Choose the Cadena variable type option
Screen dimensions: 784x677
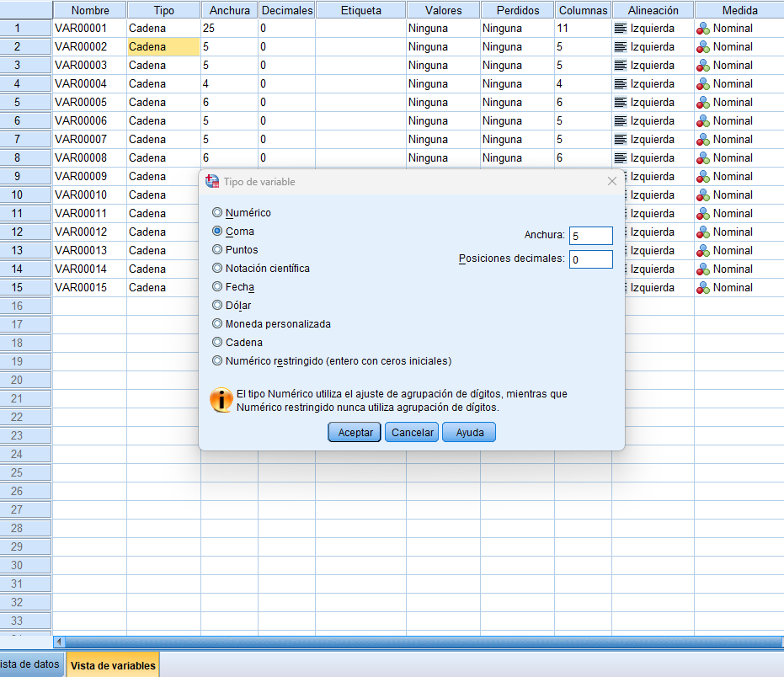point(218,343)
